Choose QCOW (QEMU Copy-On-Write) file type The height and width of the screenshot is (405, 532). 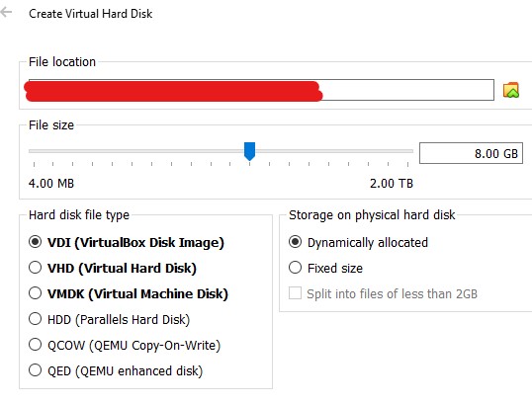click(35, 345)
